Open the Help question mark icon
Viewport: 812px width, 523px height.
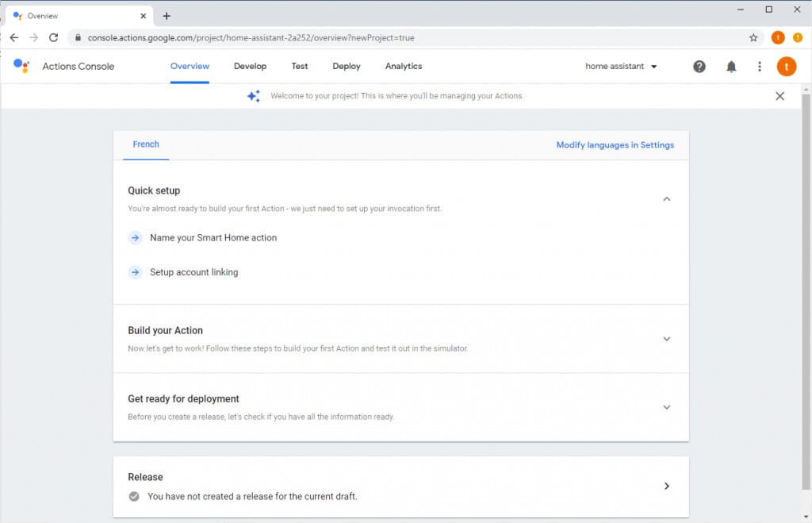(x=699, y=67)
